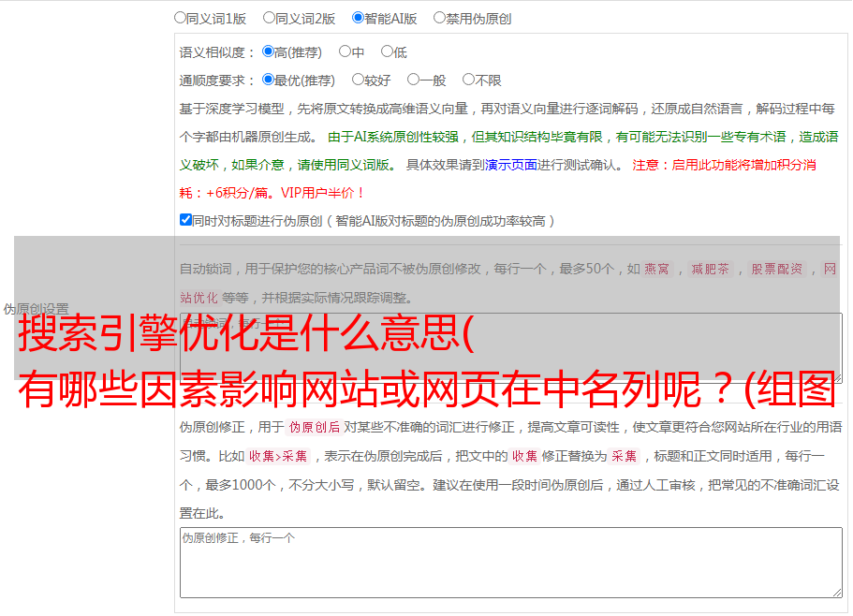Click the 收集>采集 example tag
The image size is (853, 616).
278,456
